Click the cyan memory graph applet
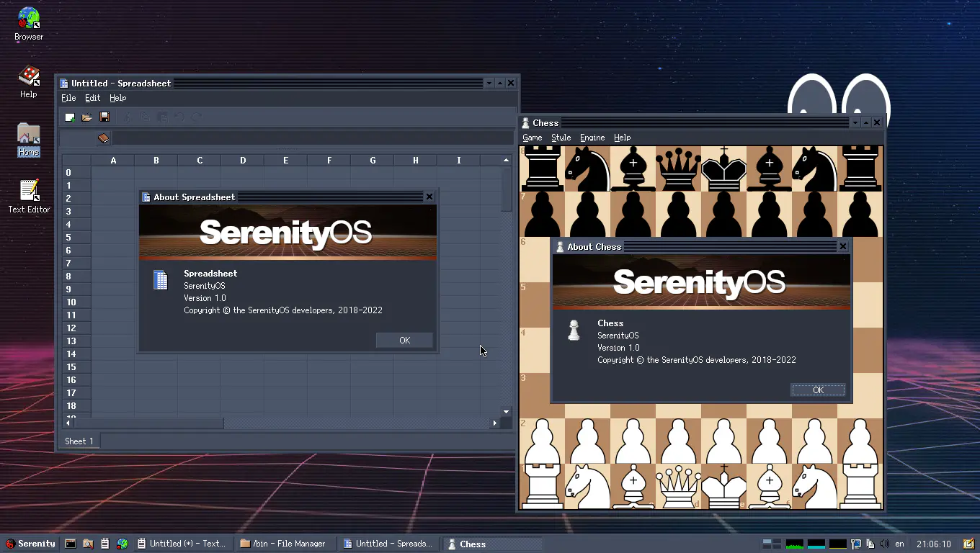 point(816,544)
